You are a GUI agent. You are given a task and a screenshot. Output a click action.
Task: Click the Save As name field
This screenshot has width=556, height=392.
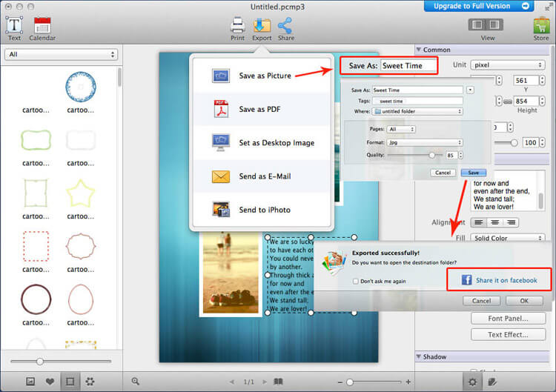pos(417,90)
